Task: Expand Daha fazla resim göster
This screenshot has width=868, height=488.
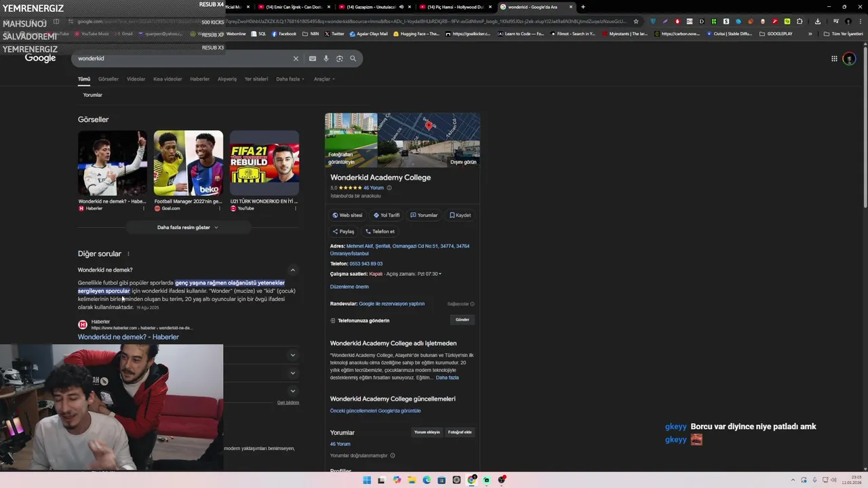Action: [x=188, y=228]
